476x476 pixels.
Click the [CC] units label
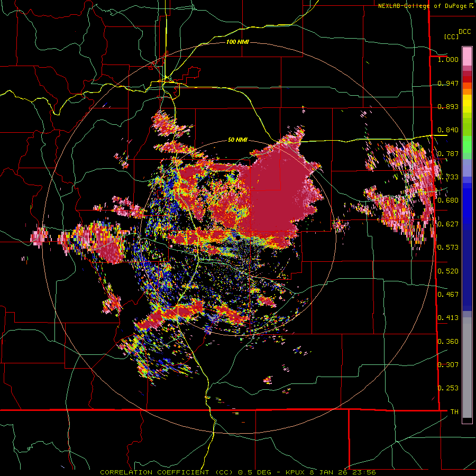point(452,36)
